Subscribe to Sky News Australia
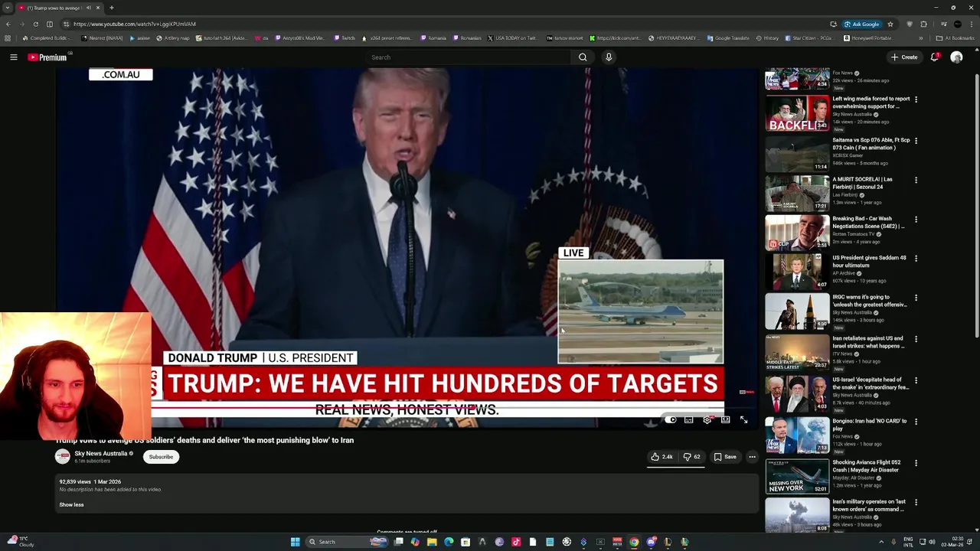Image resolution: width=980 pixels, height=551 pixels. 161,457
